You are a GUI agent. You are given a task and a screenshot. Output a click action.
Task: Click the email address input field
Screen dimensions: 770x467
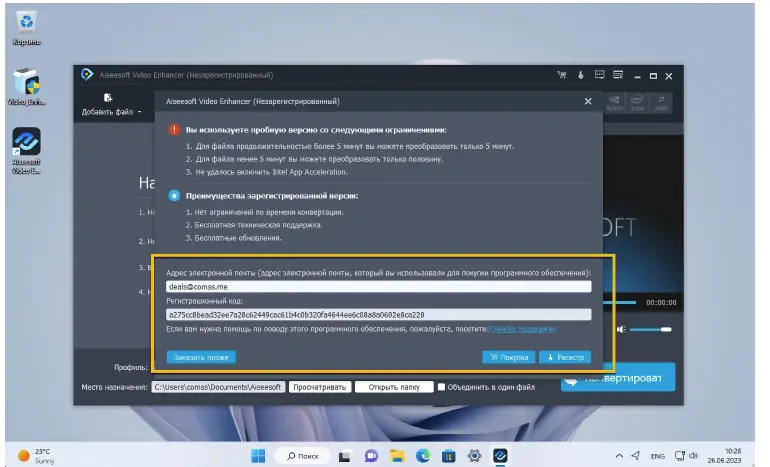[378, 287]
